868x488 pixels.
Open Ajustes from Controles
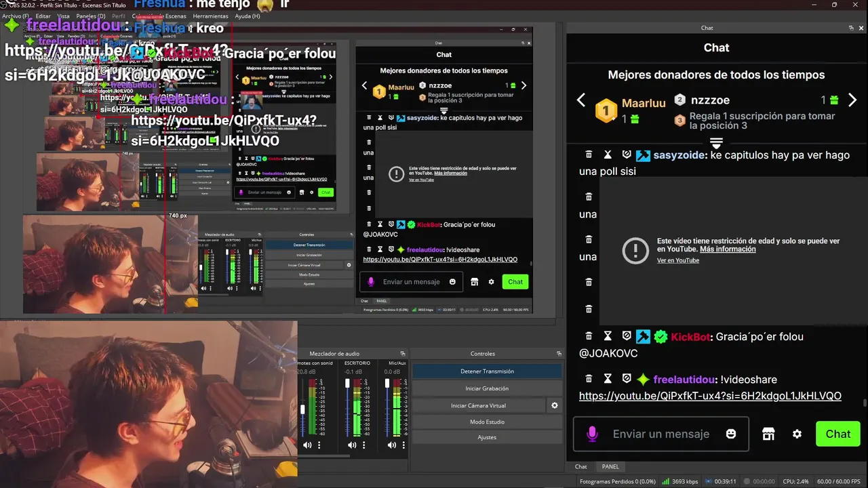click(487, 437)
